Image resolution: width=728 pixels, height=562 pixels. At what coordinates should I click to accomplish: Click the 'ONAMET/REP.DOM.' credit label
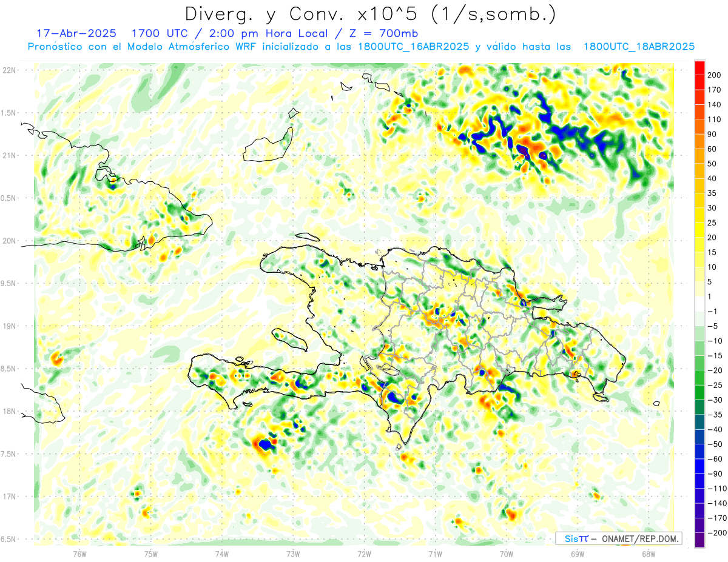click(x=640, y=538)
